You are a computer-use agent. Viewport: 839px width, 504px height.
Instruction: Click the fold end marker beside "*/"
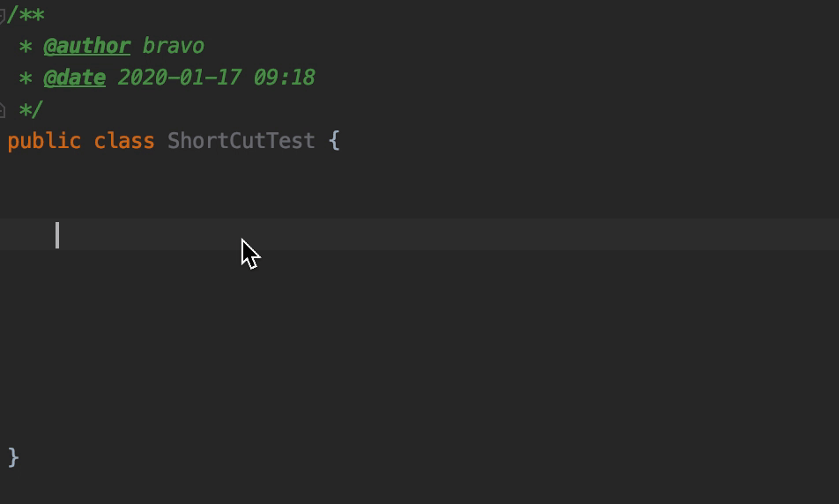pyautogui.click(x=2, y=110)
